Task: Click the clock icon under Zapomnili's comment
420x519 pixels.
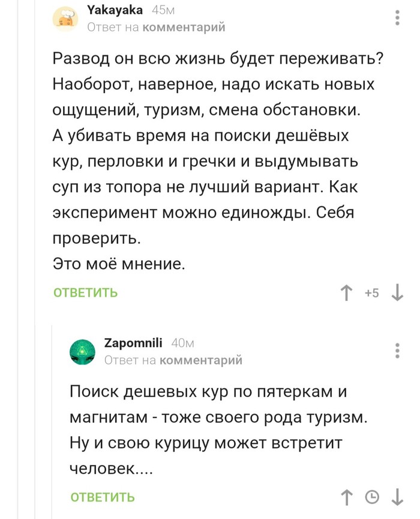Action: (x=372, y=497)
